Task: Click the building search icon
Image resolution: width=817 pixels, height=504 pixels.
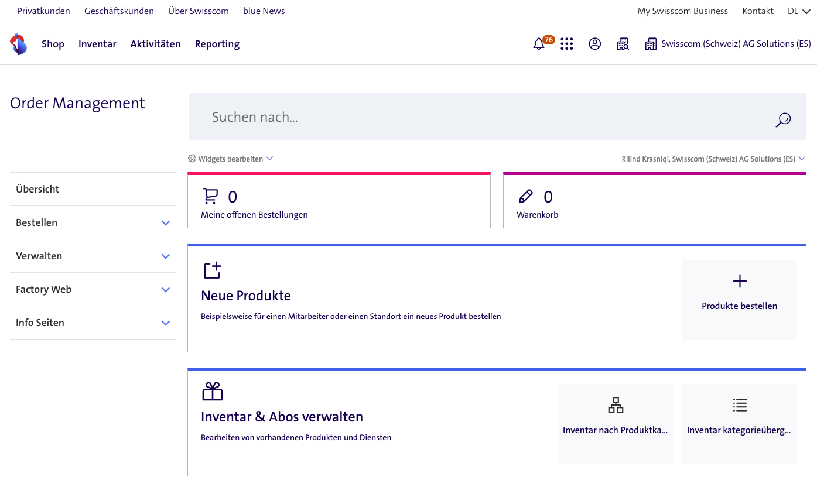Action: click(x=623, y=44)
